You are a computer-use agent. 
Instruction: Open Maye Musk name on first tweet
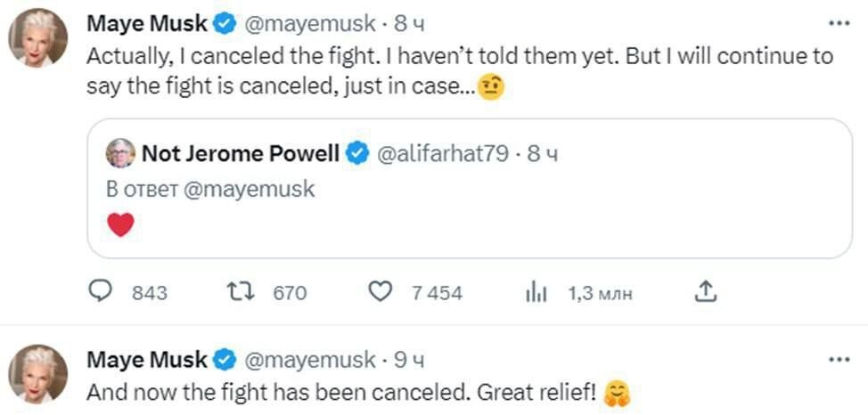coord(146,24)
